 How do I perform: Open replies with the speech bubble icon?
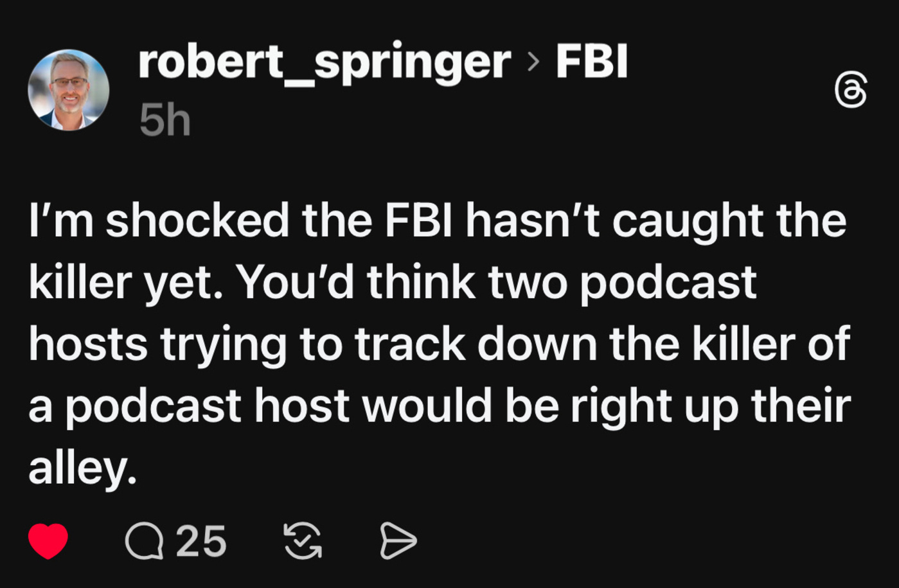[x=144, y=541]
